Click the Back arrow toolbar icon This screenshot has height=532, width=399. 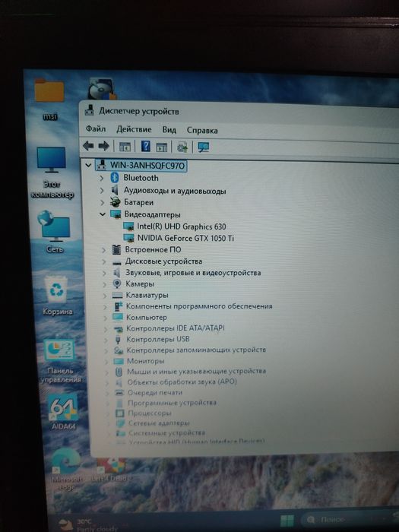coord(88,146)
